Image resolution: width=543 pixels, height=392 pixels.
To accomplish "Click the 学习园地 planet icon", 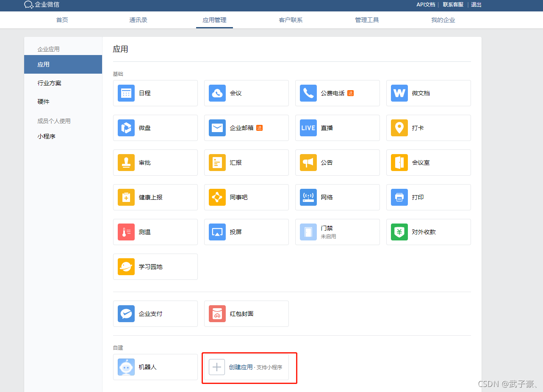I will [x=126, y=267].
